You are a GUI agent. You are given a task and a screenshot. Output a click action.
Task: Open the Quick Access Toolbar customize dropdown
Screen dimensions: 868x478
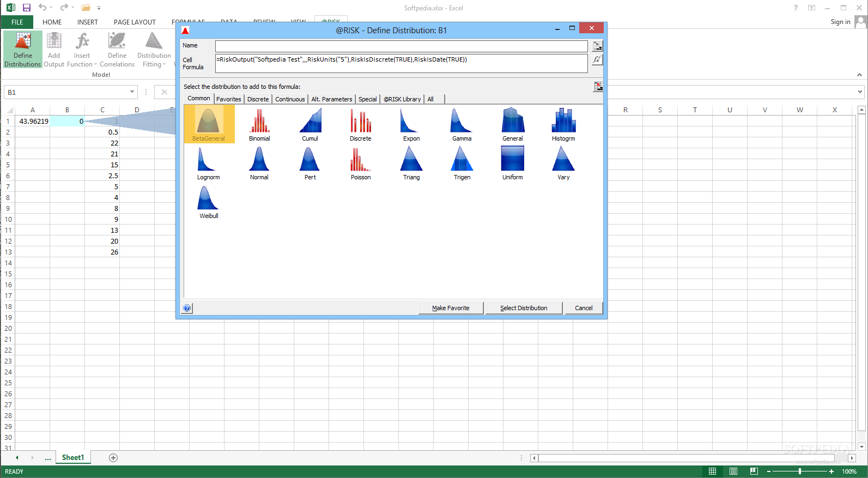(x=99, y=8)
